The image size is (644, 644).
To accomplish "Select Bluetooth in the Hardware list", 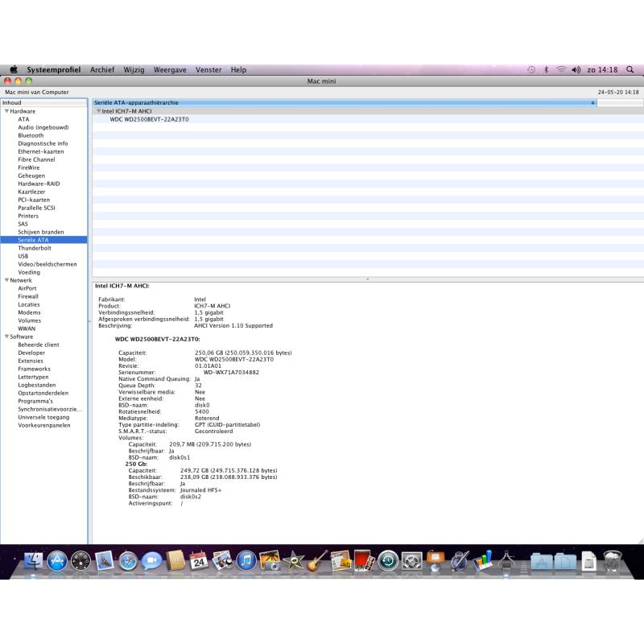I will [31, 135].
